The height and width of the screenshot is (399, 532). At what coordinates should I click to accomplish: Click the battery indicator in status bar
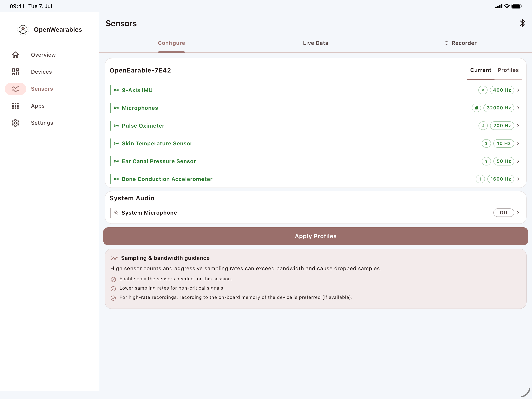coord(516,6)
